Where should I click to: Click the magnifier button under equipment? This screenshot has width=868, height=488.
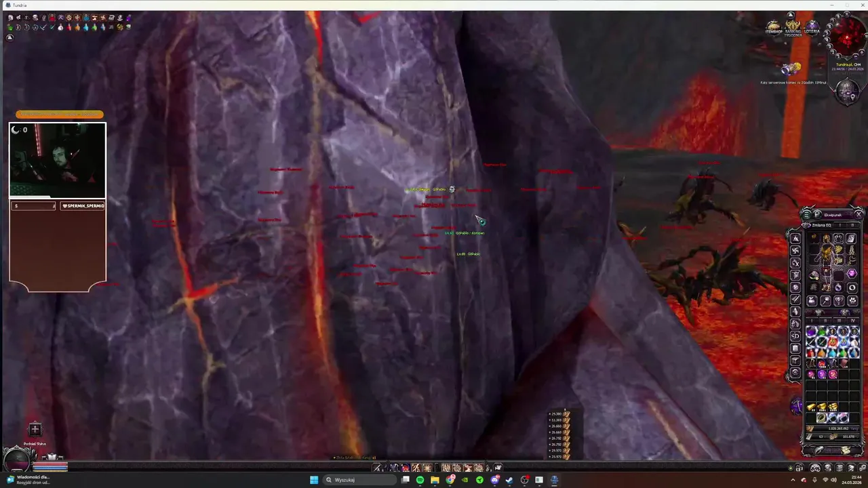click(x=825, y=300)
